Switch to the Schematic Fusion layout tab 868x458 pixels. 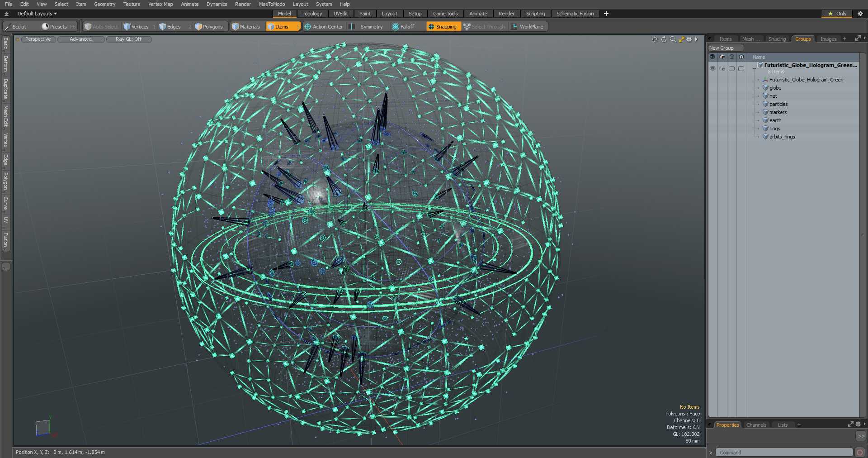(575, 14)
